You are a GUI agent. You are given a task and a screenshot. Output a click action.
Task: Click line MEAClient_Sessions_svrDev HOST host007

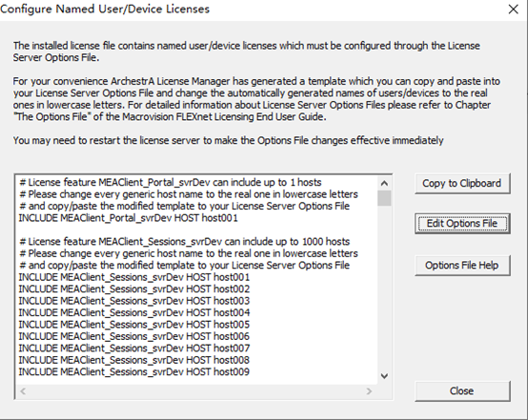[134, 349]
